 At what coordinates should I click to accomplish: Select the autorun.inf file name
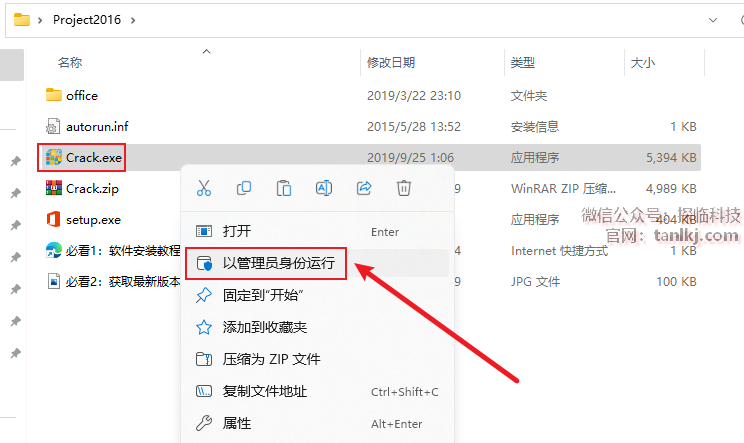(97, 127)
